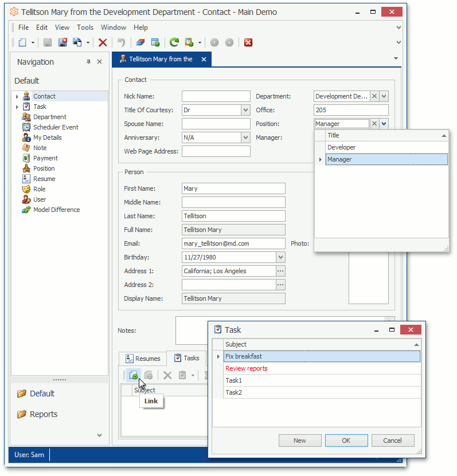The width and height of the screenshot is (457, 476).
Task: Switch to the Resumes tab
Action: [143, 359]
